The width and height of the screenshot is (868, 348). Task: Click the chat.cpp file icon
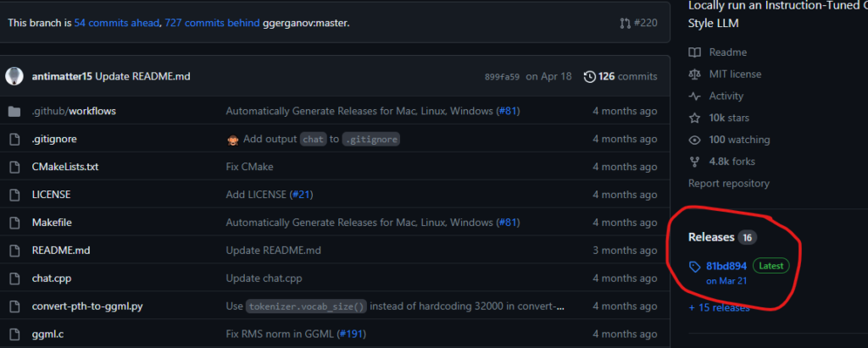[x=14, y=279]
